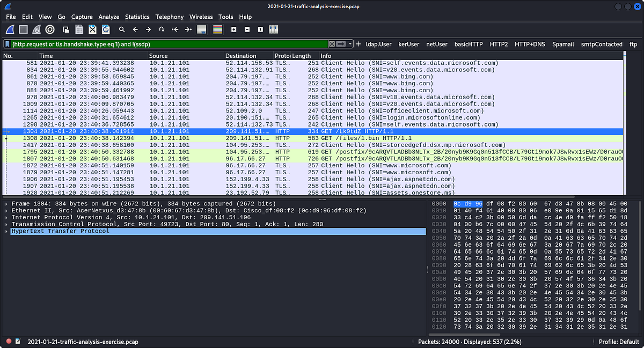The image size is (644, 348).
Task: Open the Tools menu
Action: [226, 17]
